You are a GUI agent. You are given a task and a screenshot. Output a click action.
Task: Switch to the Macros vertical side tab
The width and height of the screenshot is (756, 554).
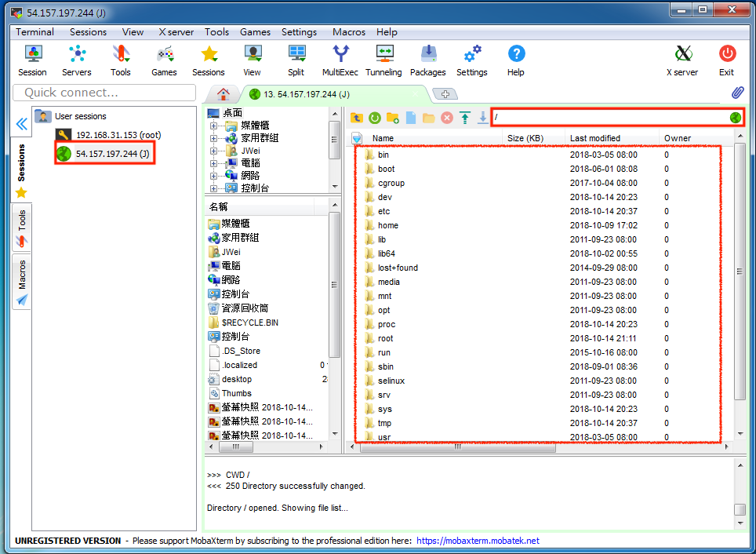click(22, 282)
